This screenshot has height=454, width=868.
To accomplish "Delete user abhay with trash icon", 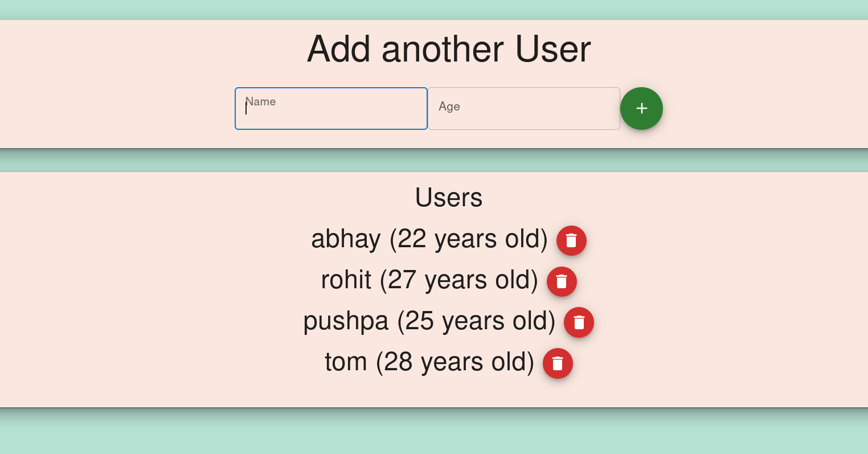I will [571, 240].
